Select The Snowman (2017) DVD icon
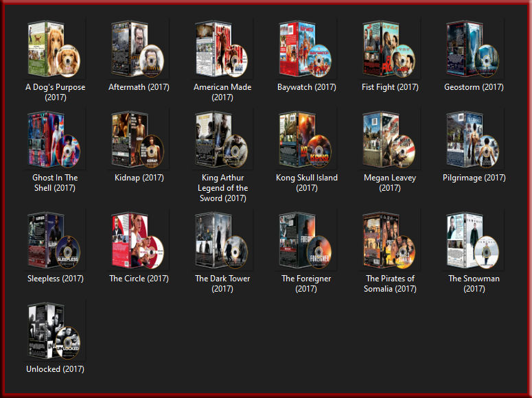 473,241
